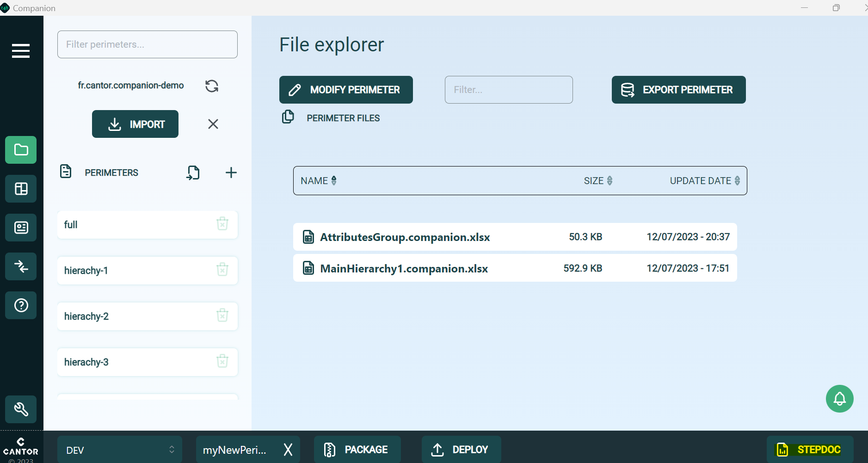The image size is (868, 463).
Task: Add a new perimeter with plus icon
Action: (x=231, y=173)
